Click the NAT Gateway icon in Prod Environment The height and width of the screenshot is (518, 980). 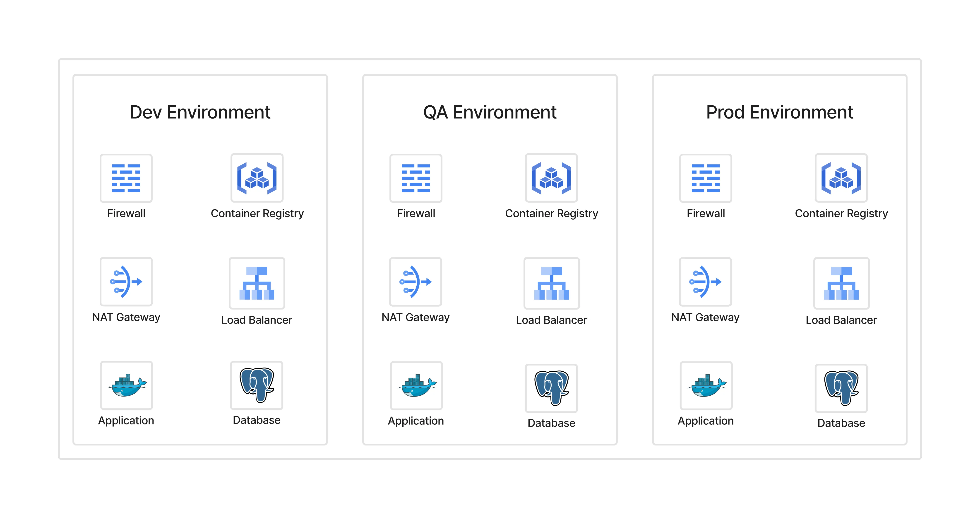click(x=705, y=282)
